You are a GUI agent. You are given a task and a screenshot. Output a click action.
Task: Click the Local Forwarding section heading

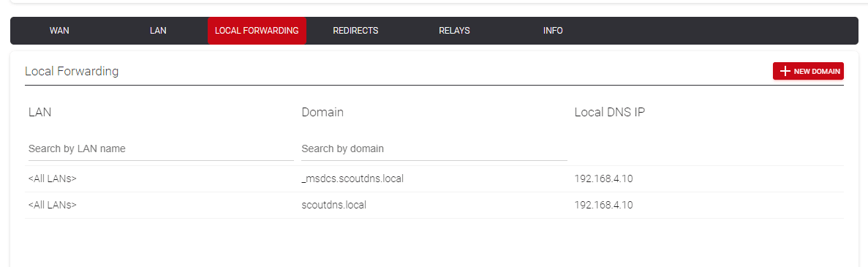[72, 71]
